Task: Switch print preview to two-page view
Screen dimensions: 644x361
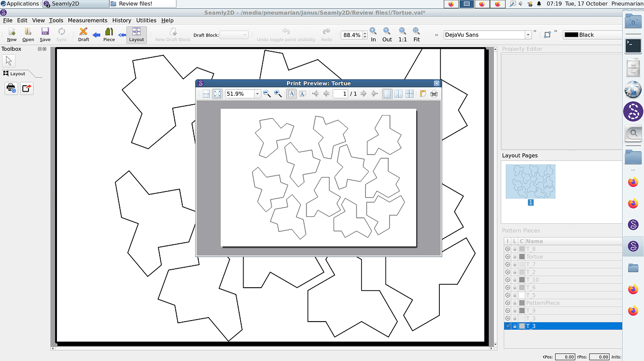Action: (398, 94)
